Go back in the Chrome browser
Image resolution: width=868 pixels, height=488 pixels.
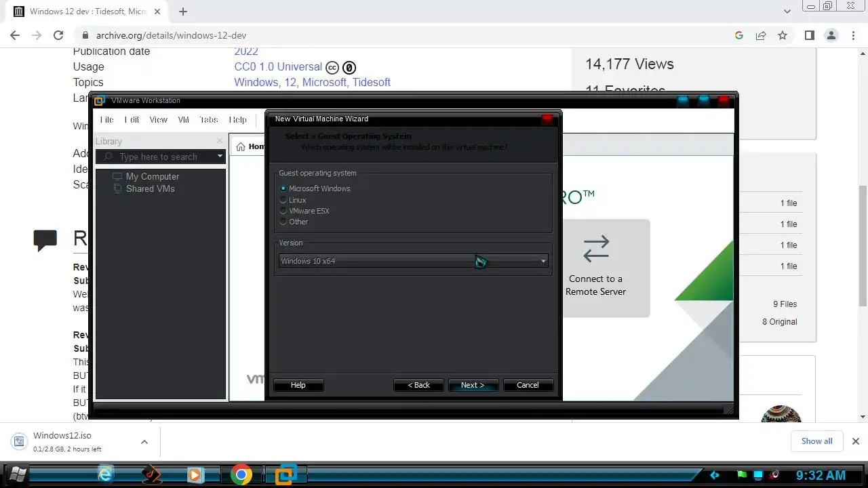pyautogui.click(x=15, y=35)
